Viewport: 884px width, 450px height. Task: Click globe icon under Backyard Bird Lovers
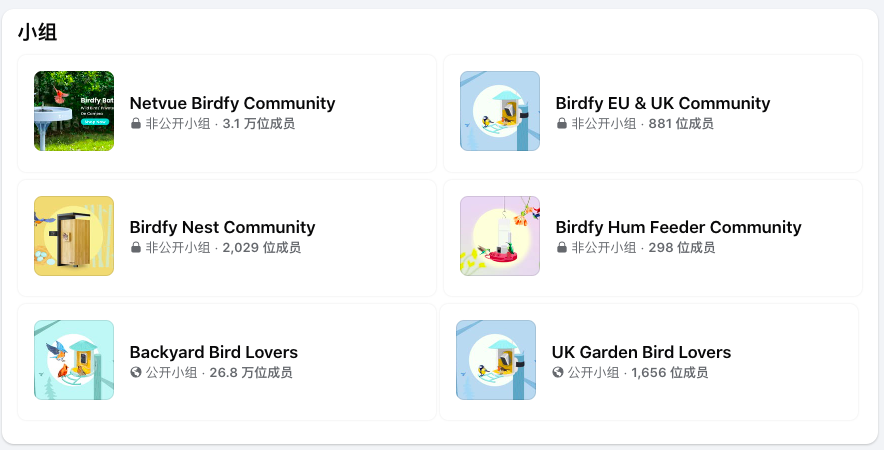pos(136,372)
